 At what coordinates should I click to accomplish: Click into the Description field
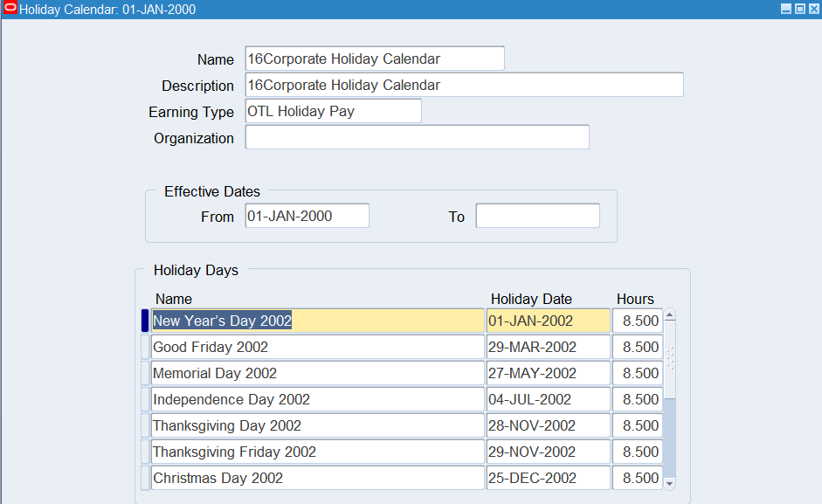click(464, 86)
